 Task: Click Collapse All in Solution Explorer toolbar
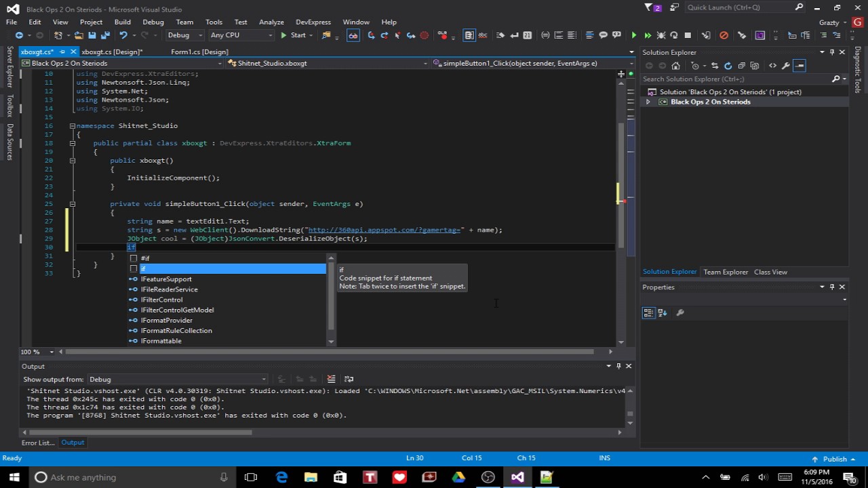pyautogui.click(x=741, y=66)
